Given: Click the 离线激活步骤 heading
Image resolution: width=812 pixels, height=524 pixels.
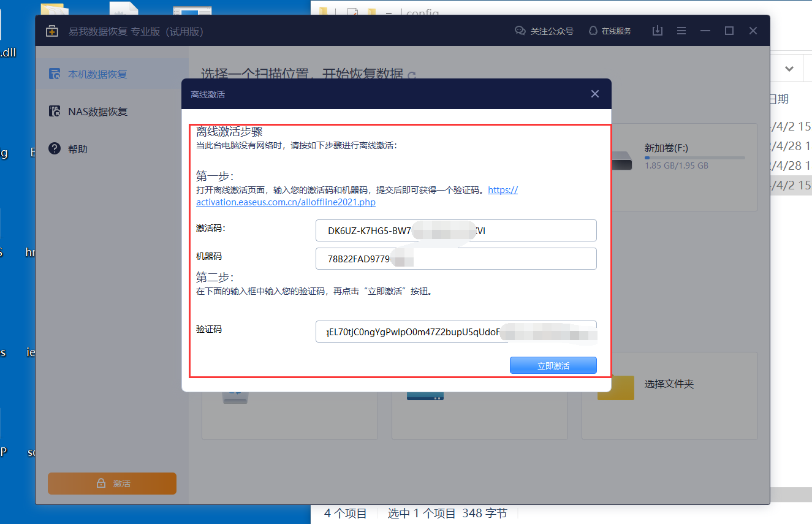Looking at the screenshot, I should (x=229, y=132).
